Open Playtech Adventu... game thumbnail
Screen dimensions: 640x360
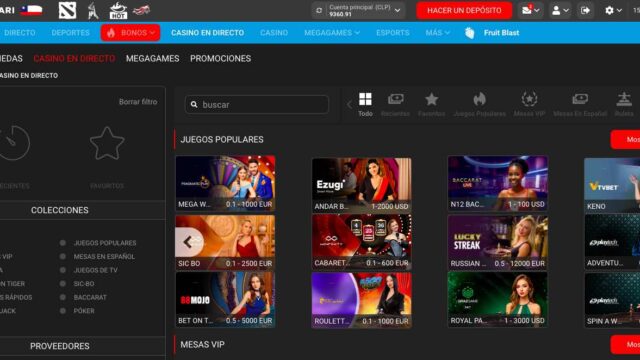click(612, 242)
